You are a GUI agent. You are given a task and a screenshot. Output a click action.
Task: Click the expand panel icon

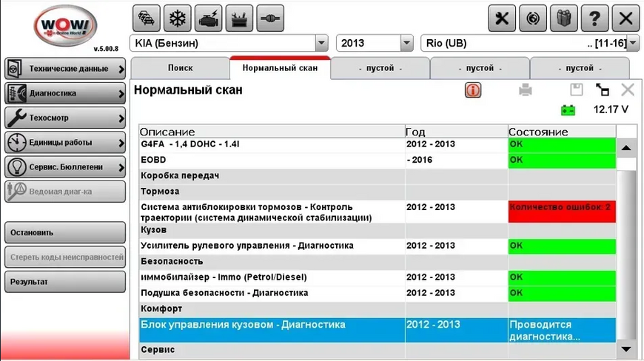(x=602, y=90)
